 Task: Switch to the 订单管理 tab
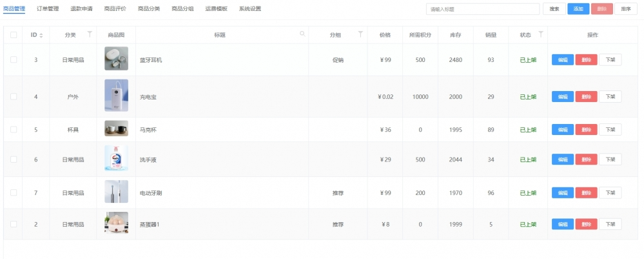48,9
